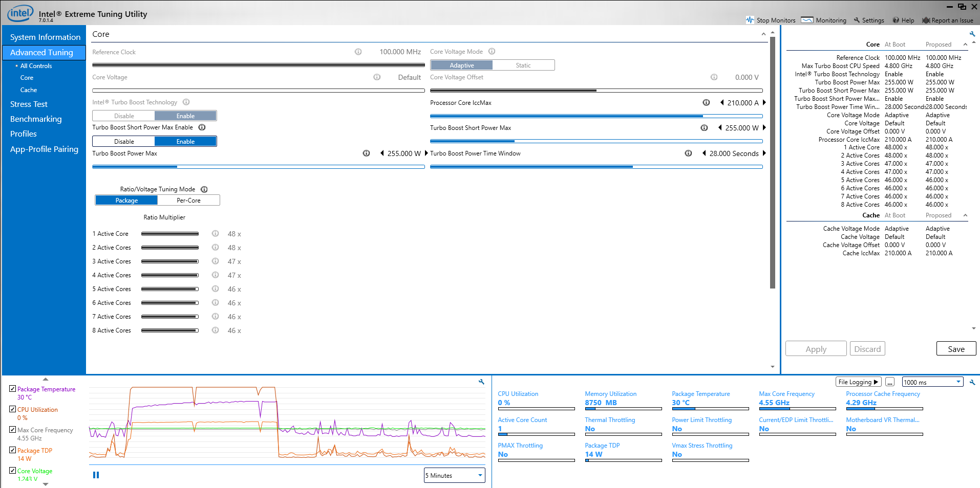Viewport: 980px width, 488px height.
Task: Click wrench icon on the graph panel
Action: 481,382
